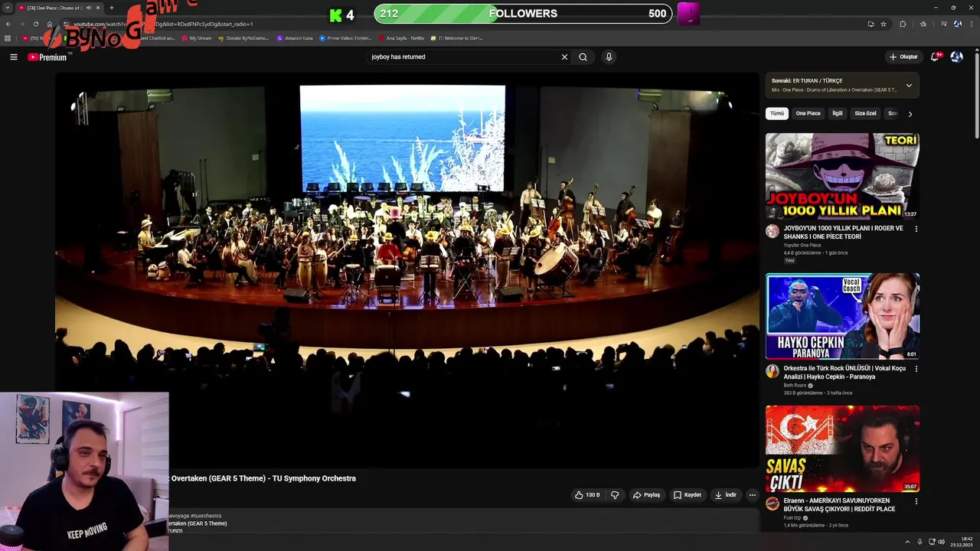Open Amazon Luna bookmark
Image resolution: width=980 pixels, height=551 pixels.
pos(295,37)
